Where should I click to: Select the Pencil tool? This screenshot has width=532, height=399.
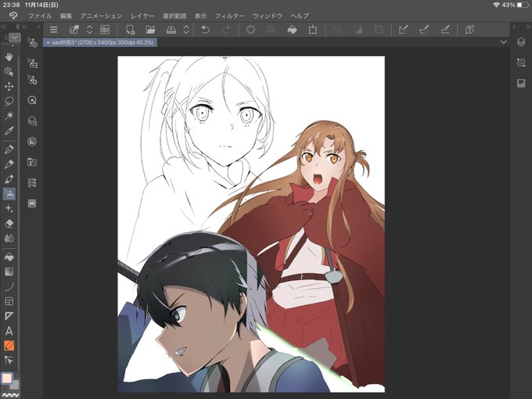coord(9,164)
